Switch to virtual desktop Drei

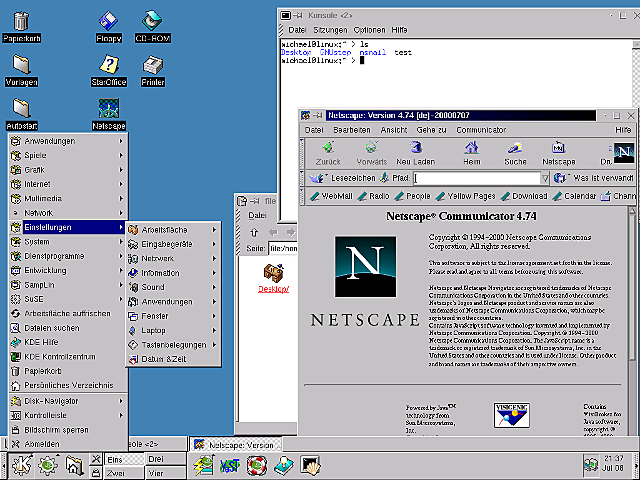tap(165, 459)
